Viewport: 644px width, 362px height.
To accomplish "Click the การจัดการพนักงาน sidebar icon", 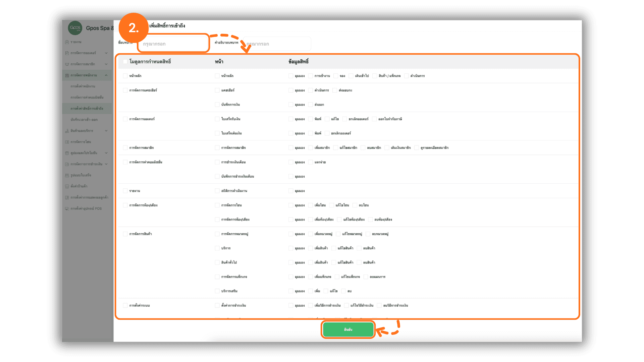I will (67, 75).
